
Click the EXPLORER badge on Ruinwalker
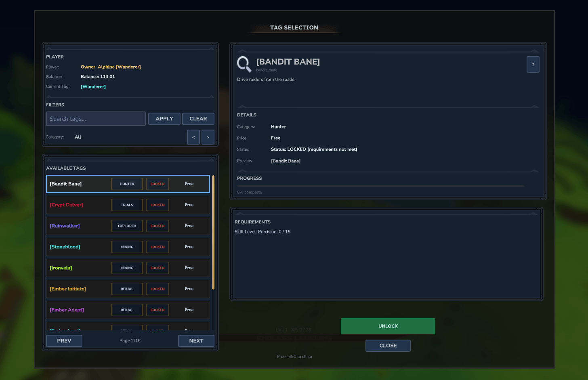click(127, 226)
